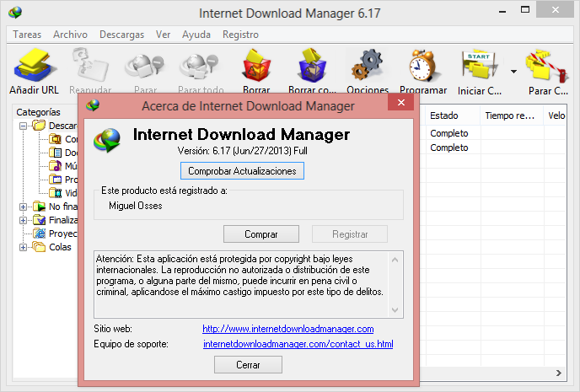Click the download list horizontal scroll right arrow
Image resolution: width=580 pixels, height=392 pixels.
coord(559,373)
